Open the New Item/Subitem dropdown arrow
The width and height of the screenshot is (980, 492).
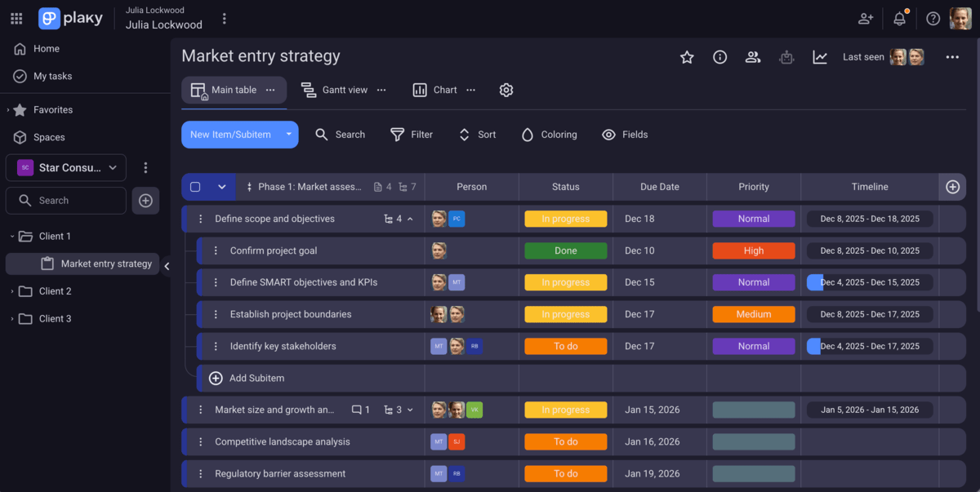point(289,135)
